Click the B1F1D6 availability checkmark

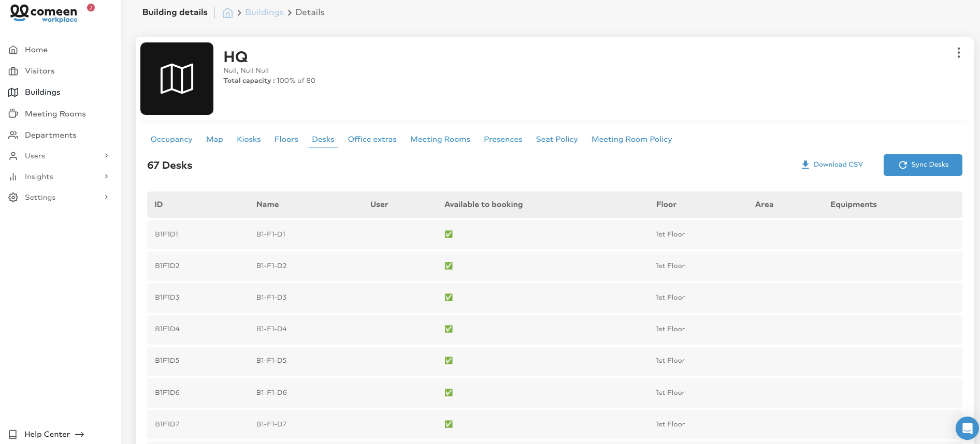449,393
